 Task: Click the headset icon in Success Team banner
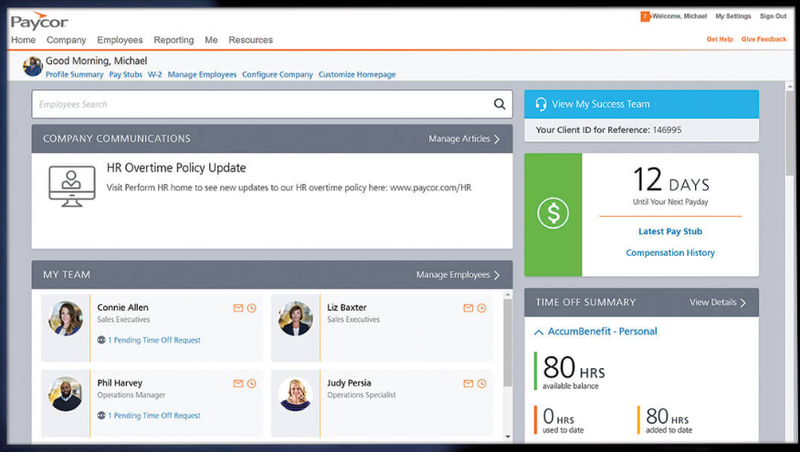[x=541, y=105]
